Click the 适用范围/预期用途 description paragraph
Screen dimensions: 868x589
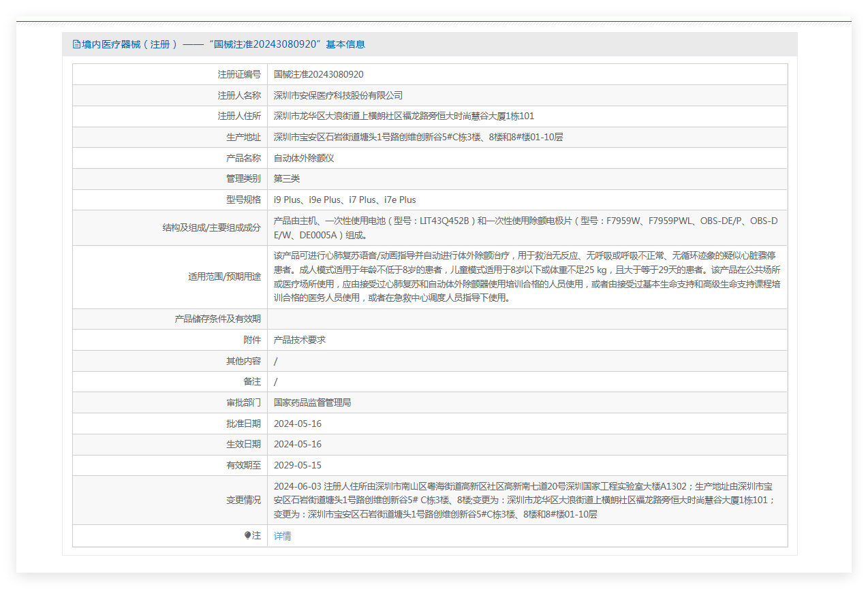coord(527,276)
